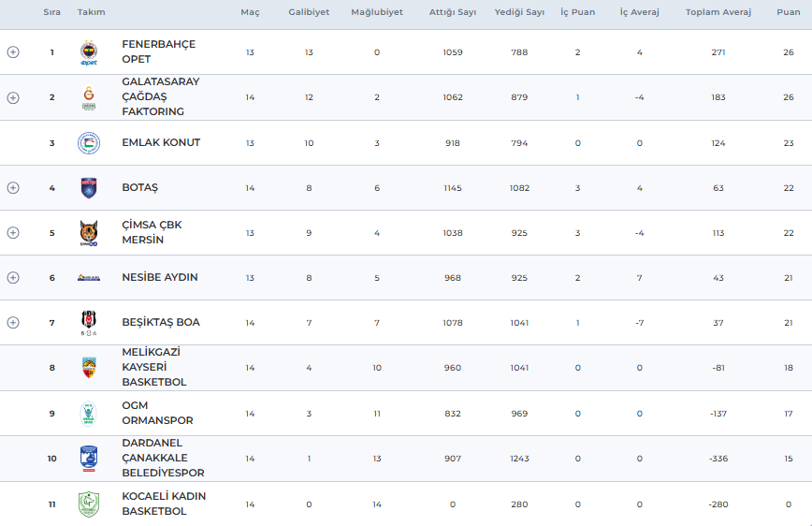Viewport: 812px width, 526px height.
Task: Sort table by Galibiyet column header
Action: 309,12
